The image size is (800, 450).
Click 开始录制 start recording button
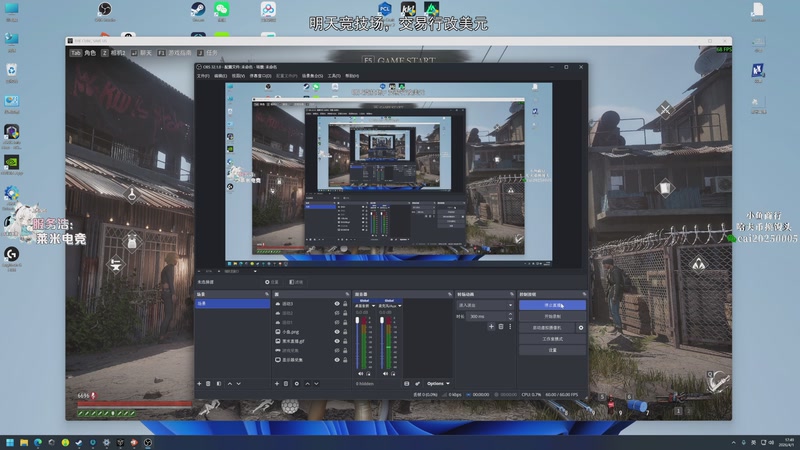click(x=552, y=316)
